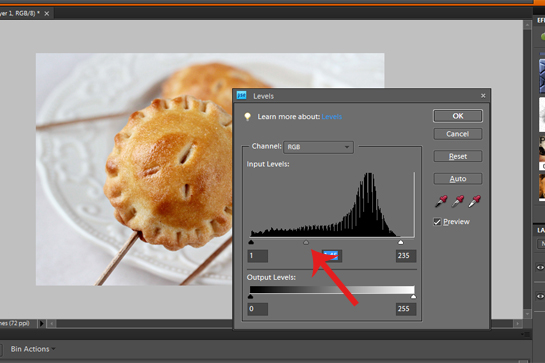Screen dimensions: 545x363
Task: Click the input shadows black slider
Action: [x=251, y=242]
